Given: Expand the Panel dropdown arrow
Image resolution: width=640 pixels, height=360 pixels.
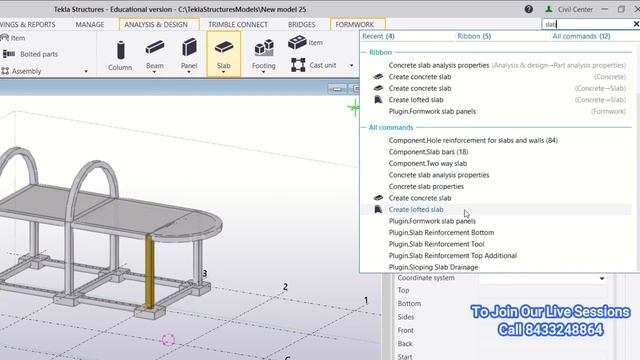Looking at the screenshot, I should [x=189, y=72].
